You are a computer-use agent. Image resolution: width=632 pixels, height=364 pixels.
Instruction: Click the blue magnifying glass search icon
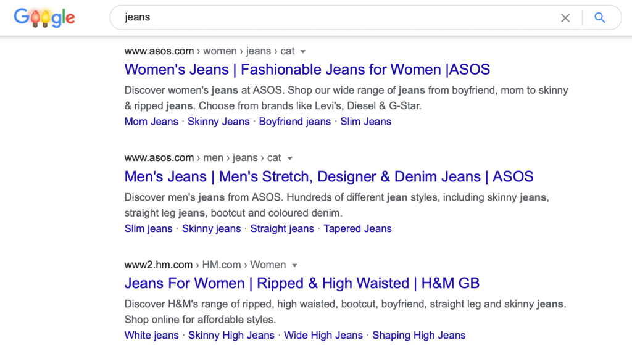(x=600, y=18)
